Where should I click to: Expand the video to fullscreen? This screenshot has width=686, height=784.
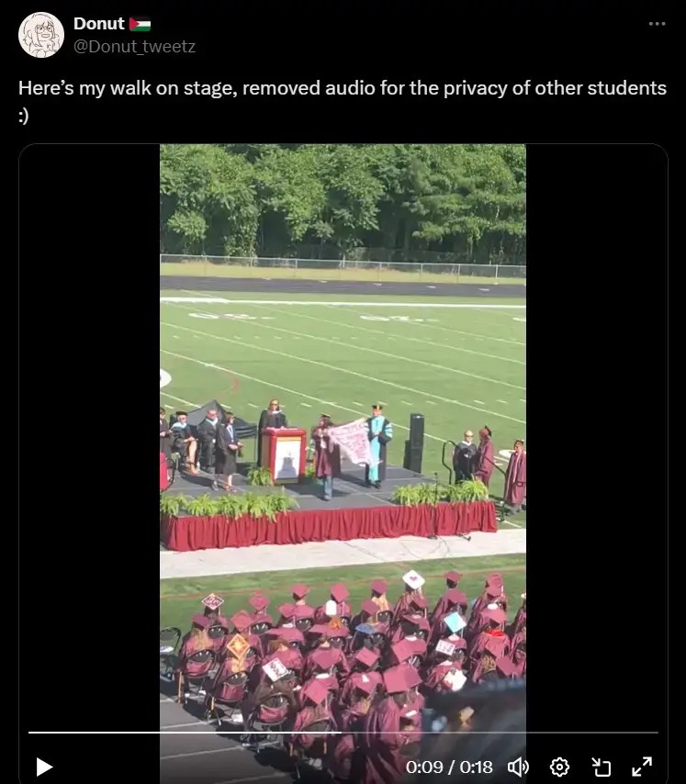(x=642, y=767)
